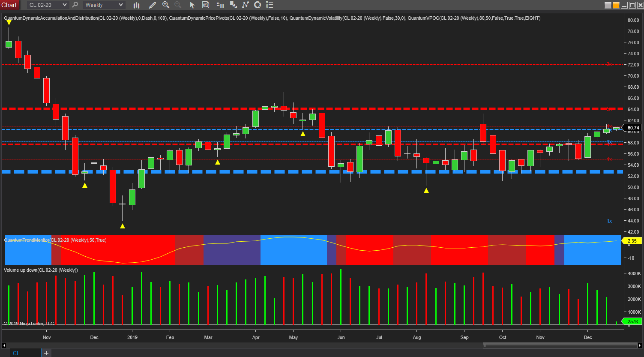Close the chart window
The width and height of the screenshot is (644, 357).
pyautogui.click(x=640, y=5)
